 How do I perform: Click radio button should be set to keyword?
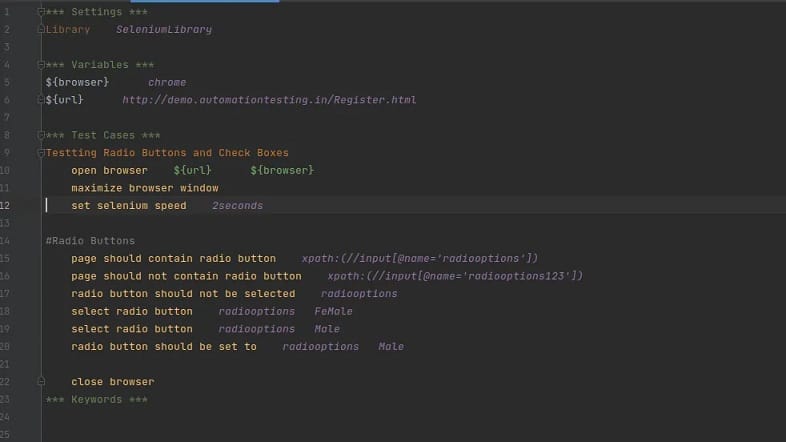coord(164,346)
